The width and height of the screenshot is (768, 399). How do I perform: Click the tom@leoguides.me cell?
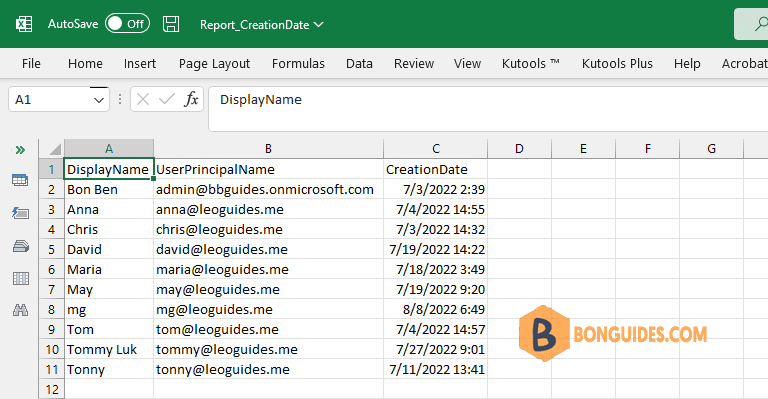268,330
